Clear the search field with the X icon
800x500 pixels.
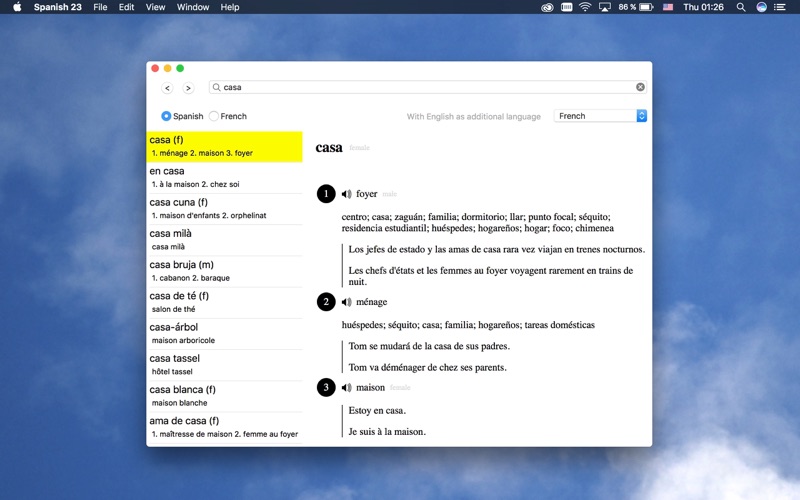tap(640, 87)
